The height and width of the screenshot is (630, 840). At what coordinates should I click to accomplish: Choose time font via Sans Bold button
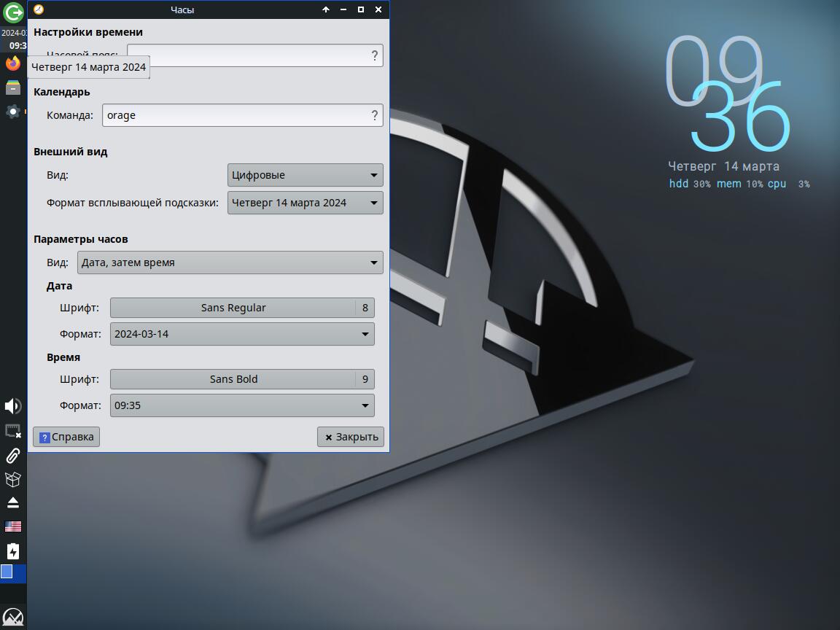tap(242, 379)
